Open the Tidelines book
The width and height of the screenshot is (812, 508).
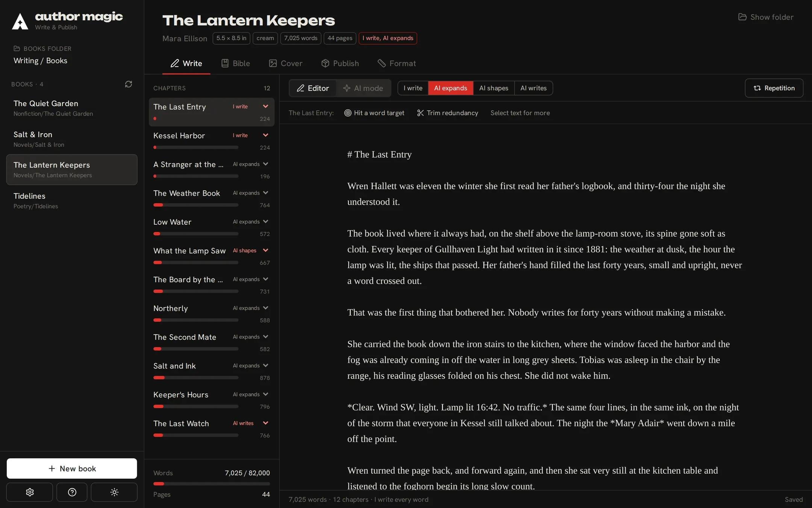click(72, 201)
